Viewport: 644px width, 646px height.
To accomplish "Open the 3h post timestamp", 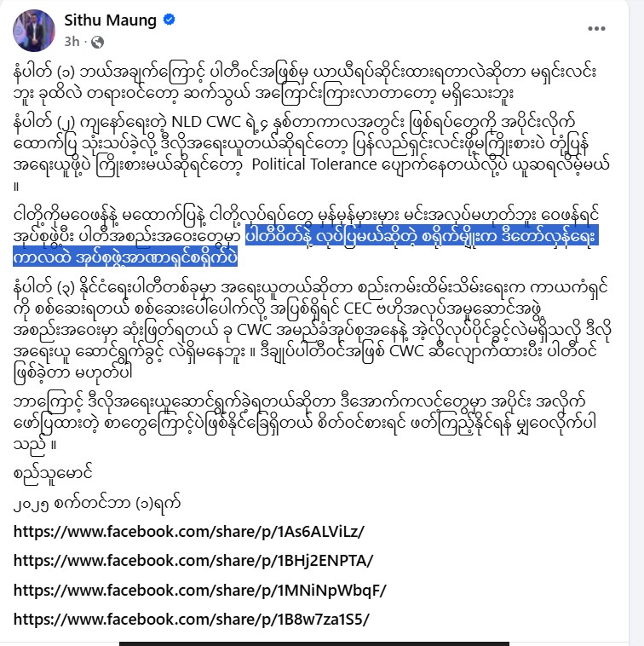I will coord(72,42).
